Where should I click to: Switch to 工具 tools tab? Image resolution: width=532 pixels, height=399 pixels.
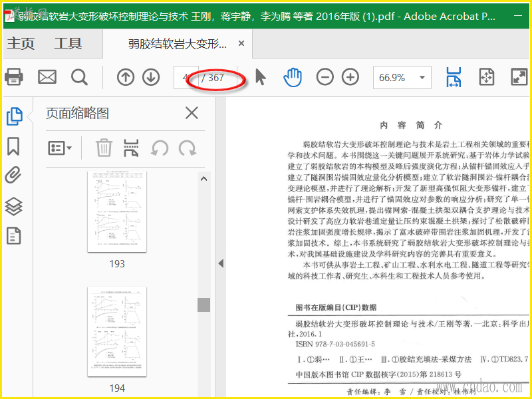pyautogui.click(x=68, y=43)
